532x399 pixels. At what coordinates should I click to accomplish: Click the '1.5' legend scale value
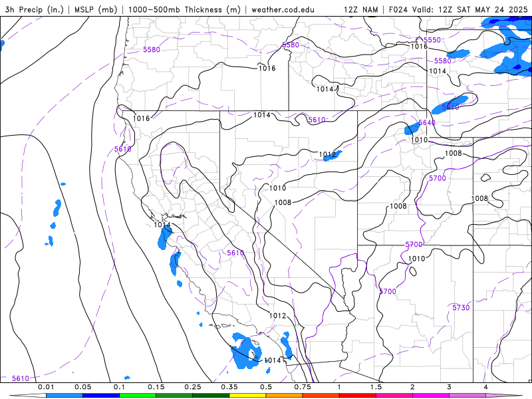[376, 387]
